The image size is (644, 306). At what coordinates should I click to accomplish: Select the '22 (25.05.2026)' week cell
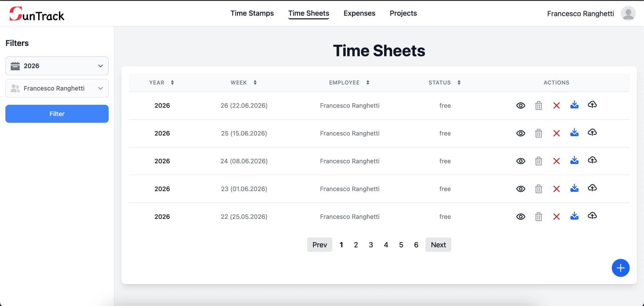tap(244, 216)
